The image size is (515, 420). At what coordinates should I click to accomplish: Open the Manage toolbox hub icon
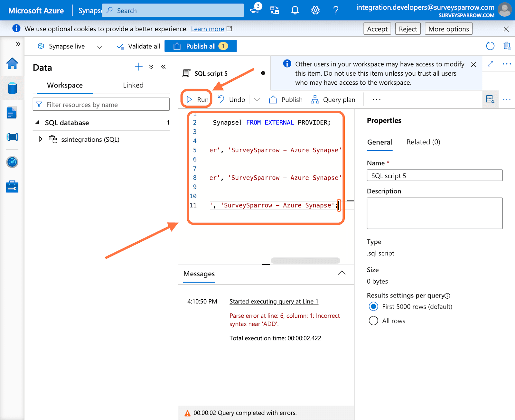tap(12, 187)
